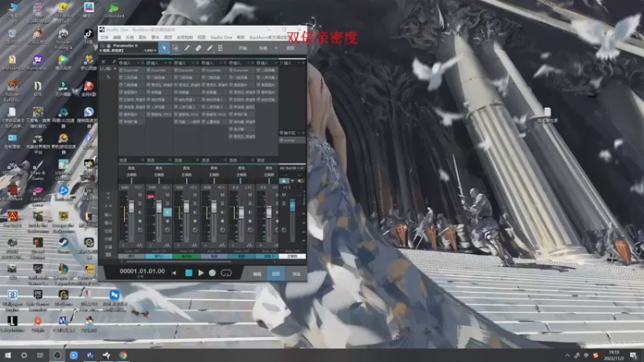Click the round Record button in transport
Image resolution: width=644 pixels, height=362 pixels.
pyautogui.click(x=213, y=273)
